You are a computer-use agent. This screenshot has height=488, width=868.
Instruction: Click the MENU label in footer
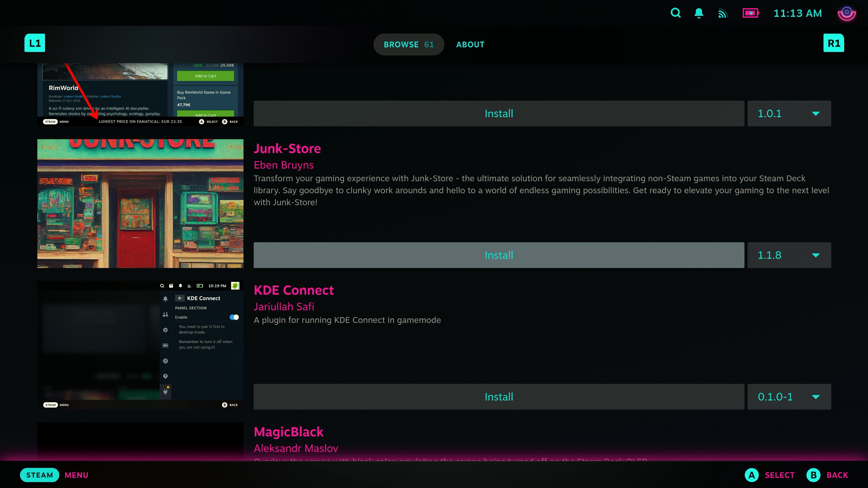pyautogui.click(x=76, y=475)
